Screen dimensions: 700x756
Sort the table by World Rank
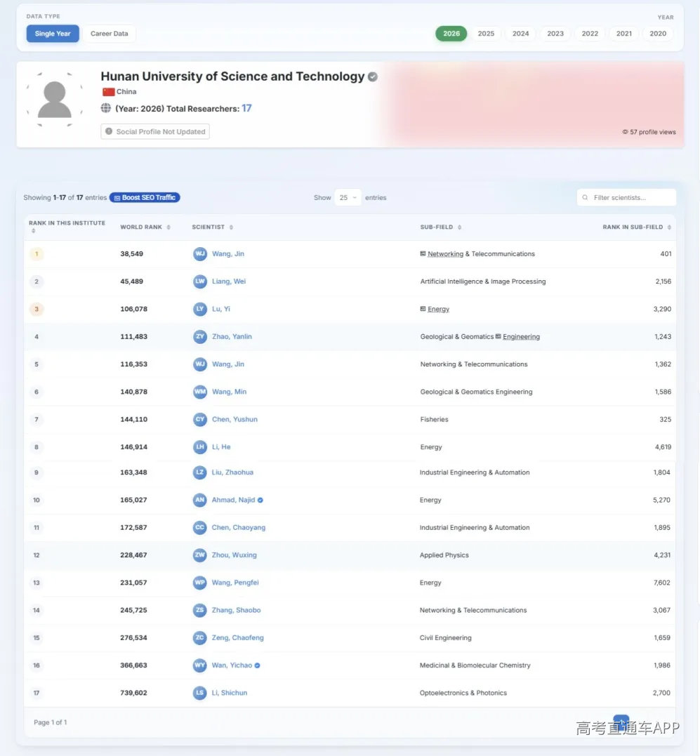tap(145, 227)
